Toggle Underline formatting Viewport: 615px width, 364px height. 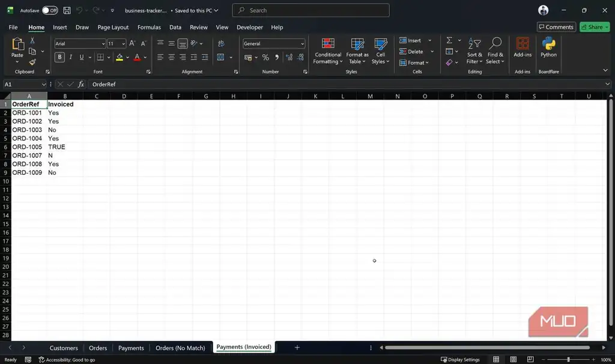[82, 57]
